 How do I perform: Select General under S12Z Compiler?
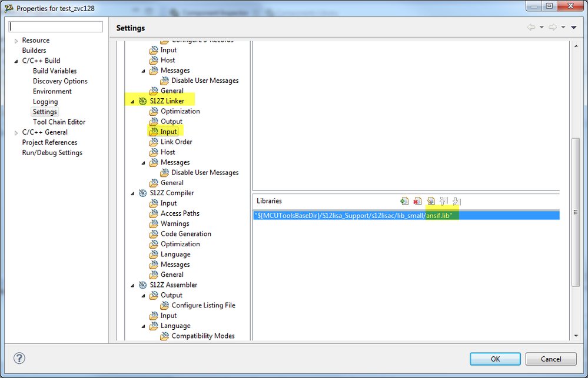click(x=172, y=275)
